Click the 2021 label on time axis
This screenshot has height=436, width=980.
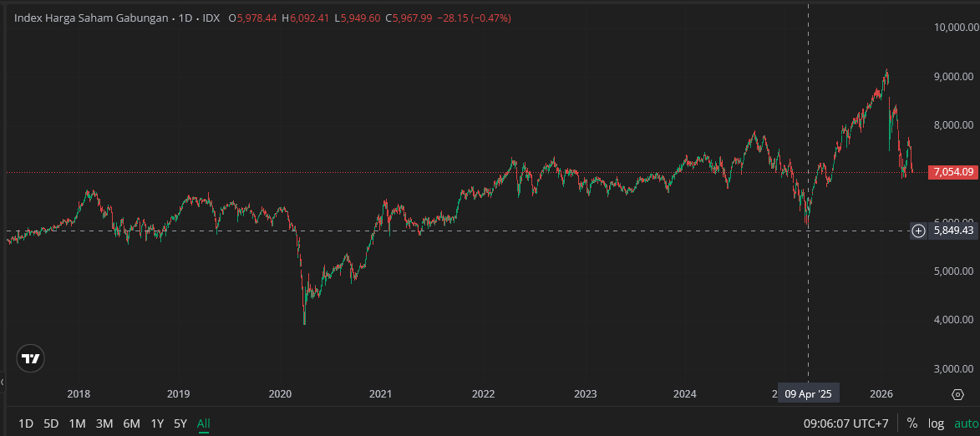coord(381,394)
